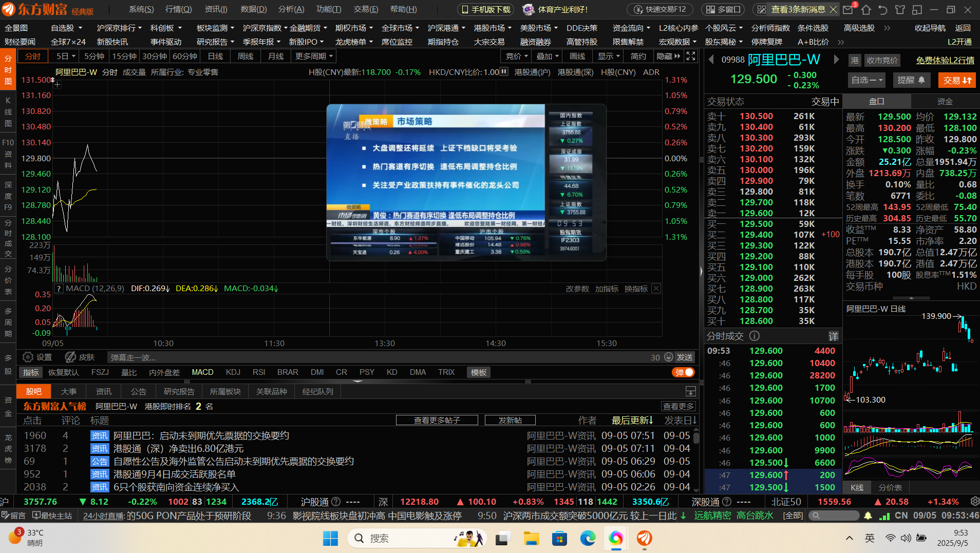Open the settings gear on index bar
Viewport: 980px width, 553px height.
974,501
